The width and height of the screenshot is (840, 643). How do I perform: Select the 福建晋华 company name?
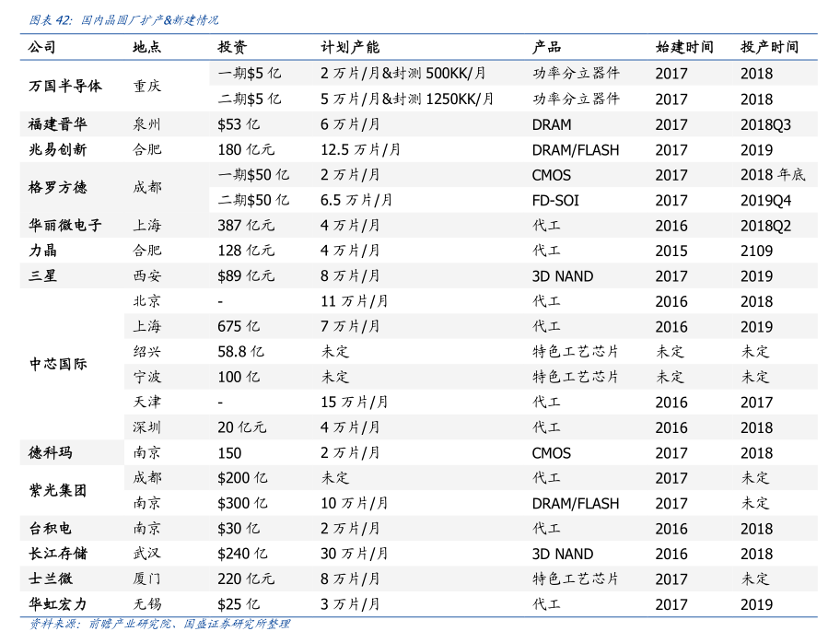(x=58, y=124)
